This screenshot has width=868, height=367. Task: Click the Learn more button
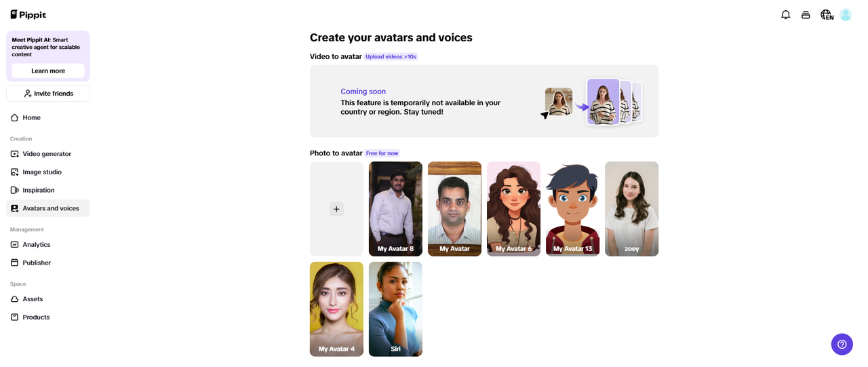48,71
